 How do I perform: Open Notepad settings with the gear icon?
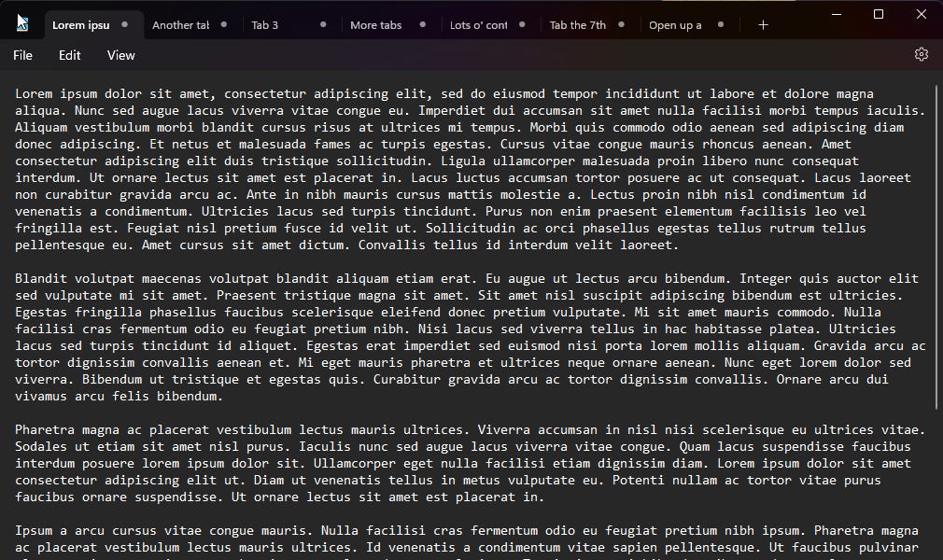(922, 54)
